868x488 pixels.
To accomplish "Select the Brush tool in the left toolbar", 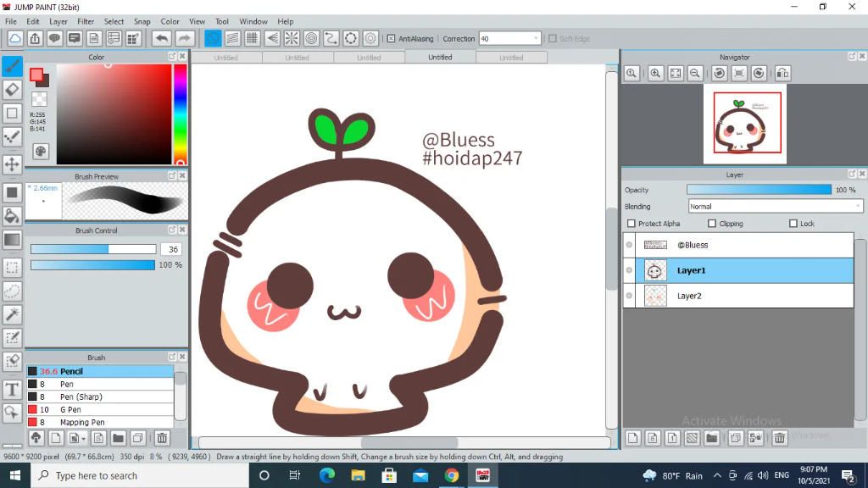I will click(12, 66).
